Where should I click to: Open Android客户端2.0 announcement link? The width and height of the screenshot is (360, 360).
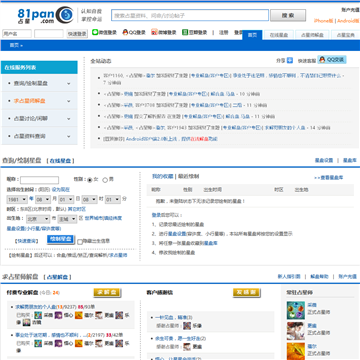coord(172,139)
